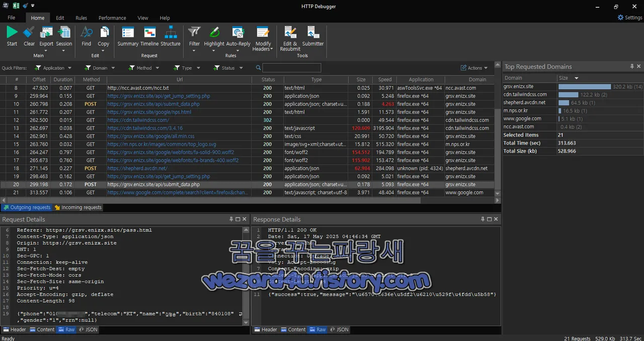Viewport: 644px width, 341px height.
Task: Select the Outgoing requests tab
Action: pyautogui.click(x=27, y=207)
